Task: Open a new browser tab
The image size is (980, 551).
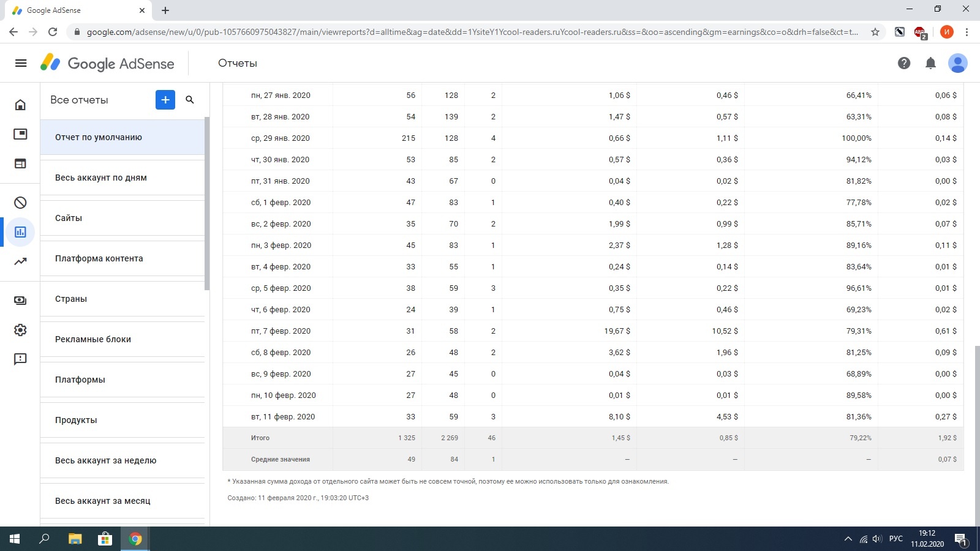Action: tap(165, 10)
